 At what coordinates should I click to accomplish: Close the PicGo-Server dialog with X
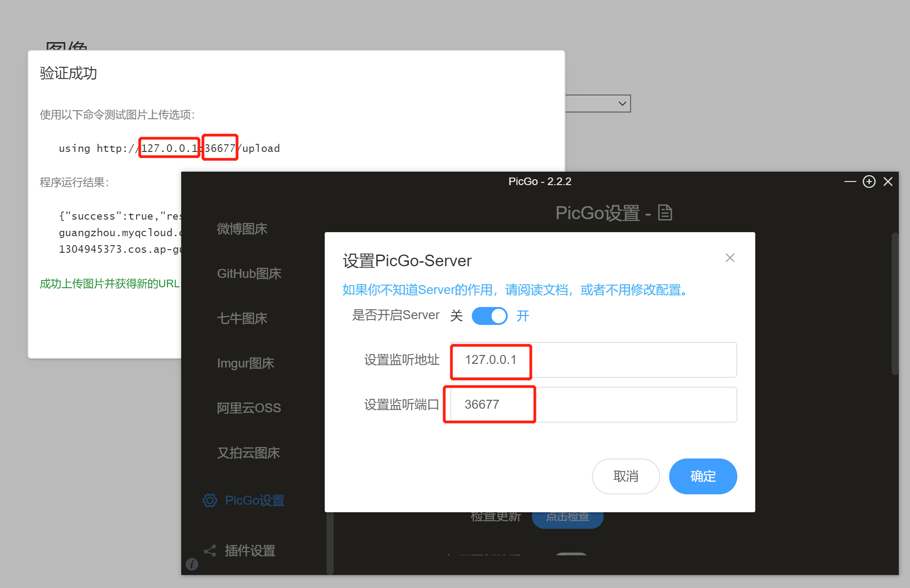click(x=730, y=258)
